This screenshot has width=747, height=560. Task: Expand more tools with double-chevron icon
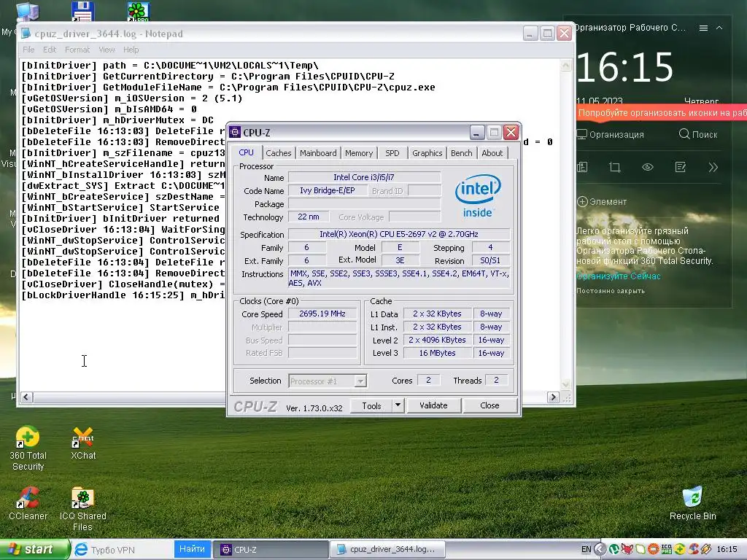click(x=713, y=167)
